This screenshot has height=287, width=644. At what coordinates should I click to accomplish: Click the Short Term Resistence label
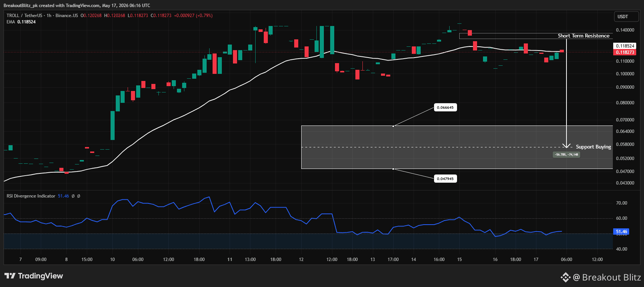click(x=584, y=36)
